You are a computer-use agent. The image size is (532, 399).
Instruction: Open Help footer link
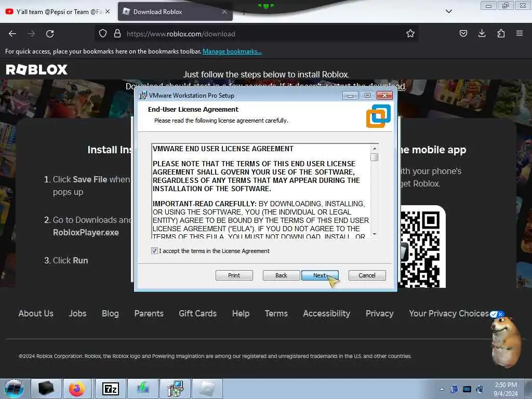pos(241,313)
